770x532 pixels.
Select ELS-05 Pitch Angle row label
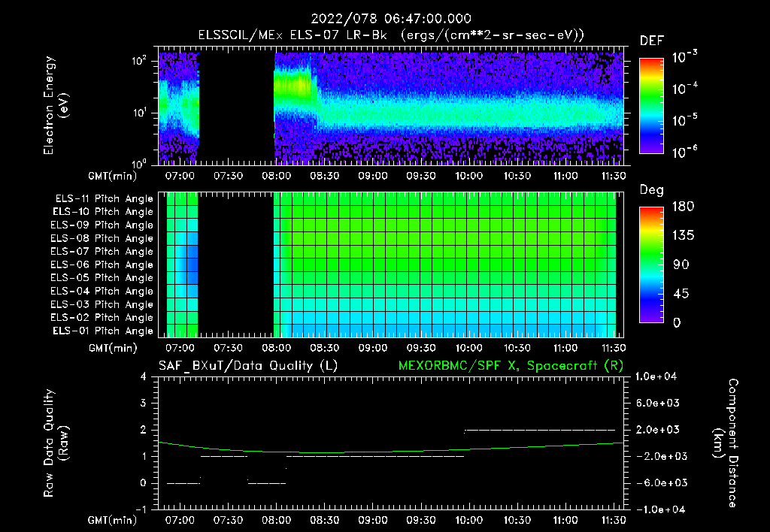point(102,278)
